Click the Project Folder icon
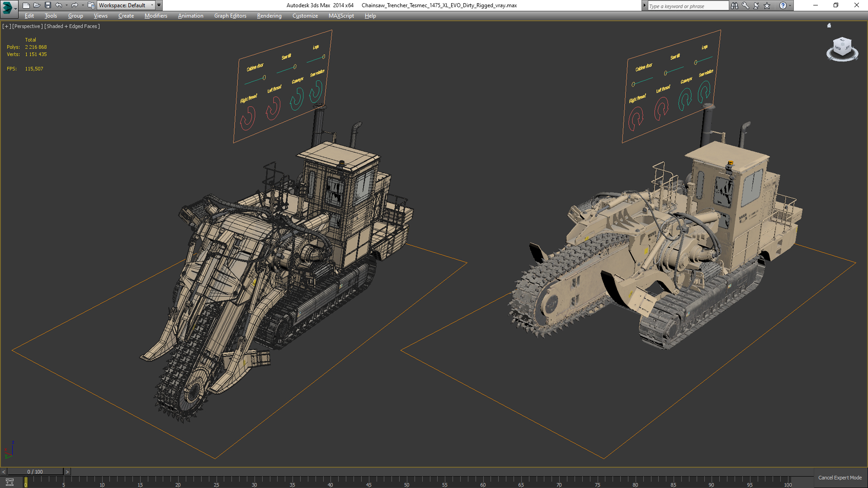The width and height of the screenshot is (868, 488). click(91, 5)
